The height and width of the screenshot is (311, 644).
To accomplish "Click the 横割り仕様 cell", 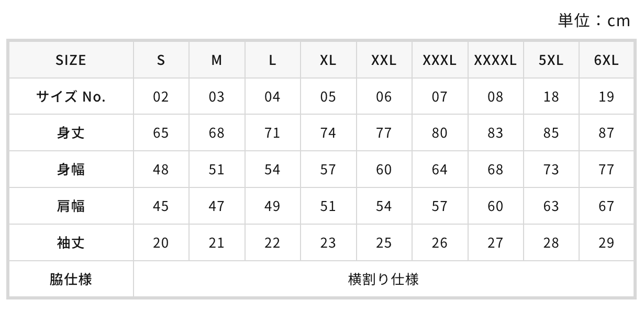I will [383, 279].
